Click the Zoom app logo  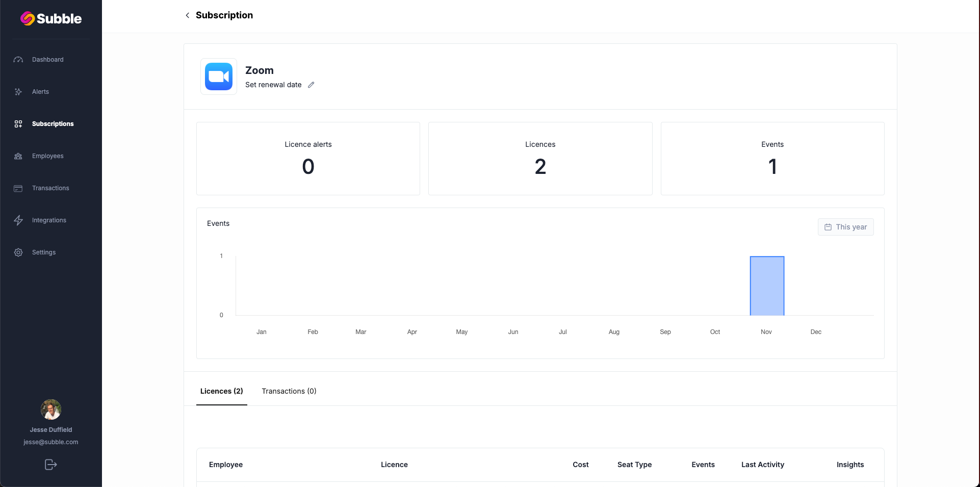[x=219, y=76]
